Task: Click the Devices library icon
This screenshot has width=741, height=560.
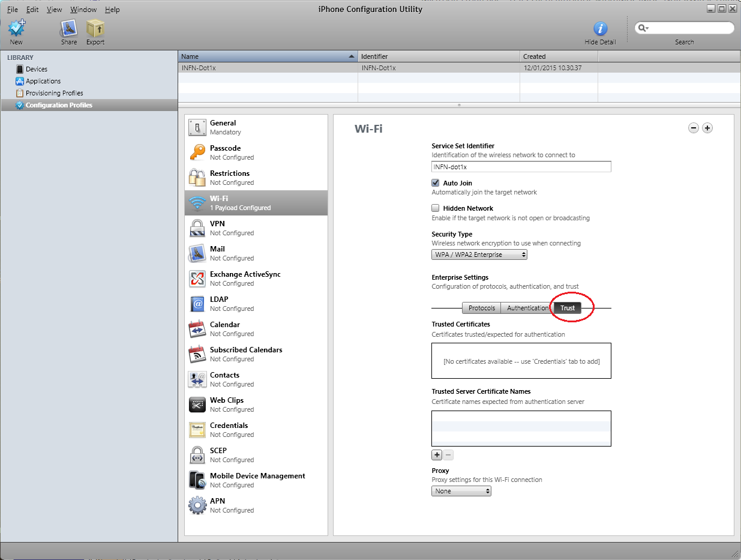Action: [x=20, y=69]
